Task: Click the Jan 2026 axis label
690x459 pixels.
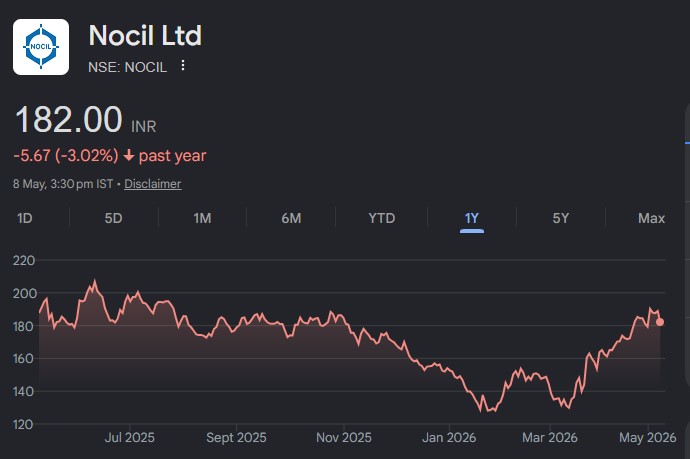Action: tap(449, 437)
